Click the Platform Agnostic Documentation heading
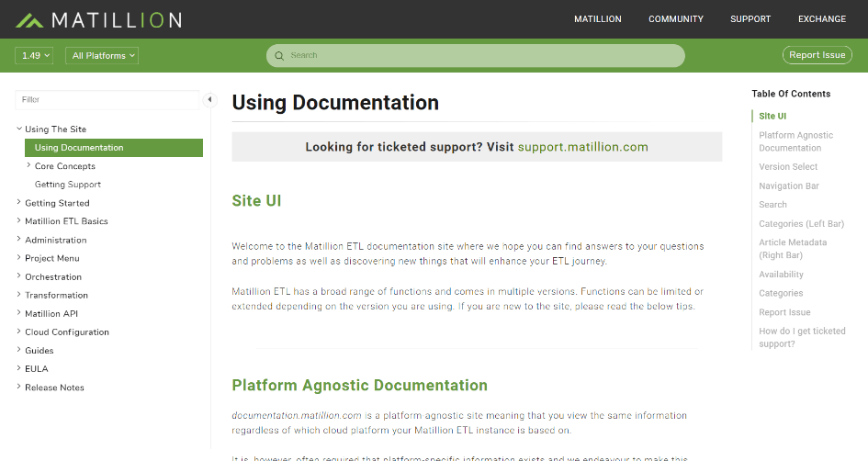 [x=359, y=385]
